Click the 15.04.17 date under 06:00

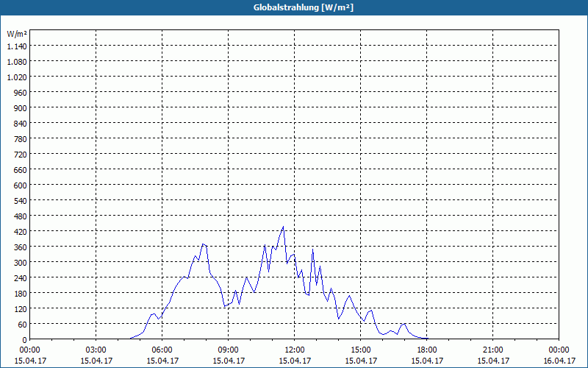click(x=162, y=361)
